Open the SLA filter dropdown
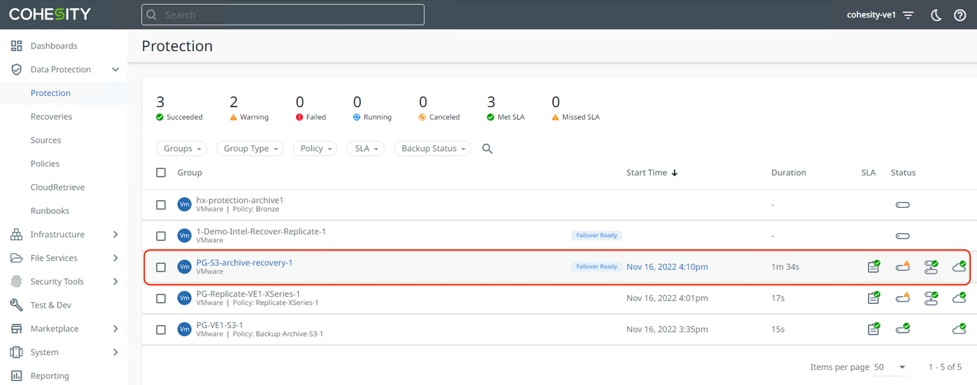Image resolution: width=977 pixels, height=385 pixels. [x=366, y=148]
